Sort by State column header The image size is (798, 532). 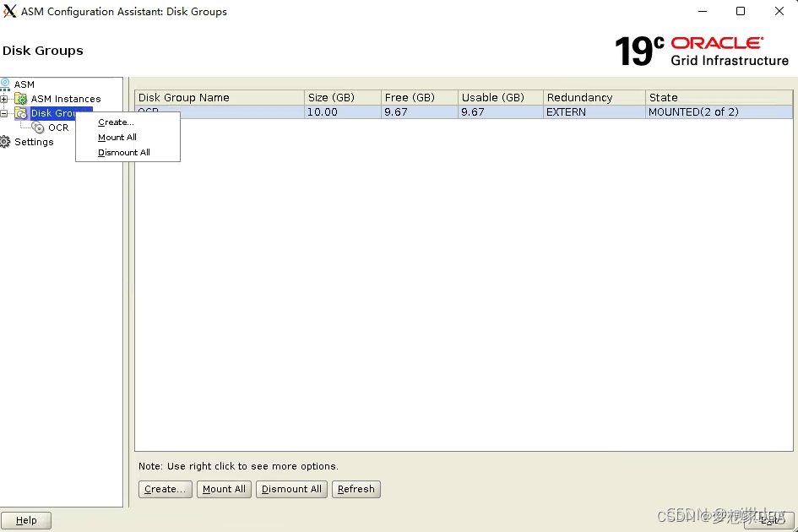[x=719, y=97]
